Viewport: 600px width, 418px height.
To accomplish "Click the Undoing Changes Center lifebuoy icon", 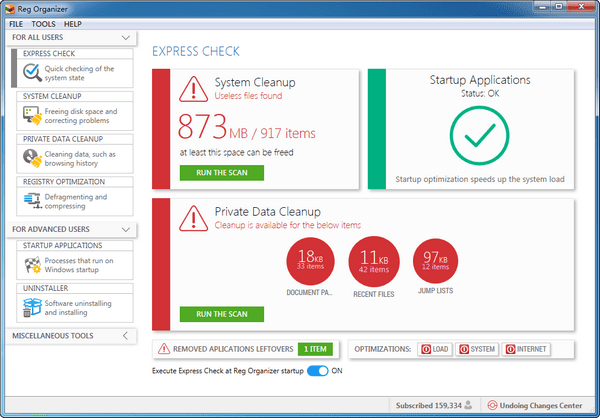I will tap(492, 405).
